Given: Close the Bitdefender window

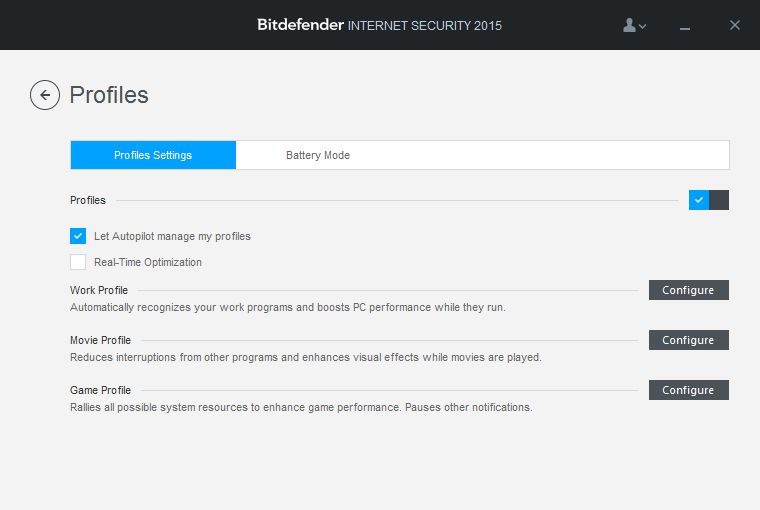Looking at the screenshot, I should tap(734, 25).
